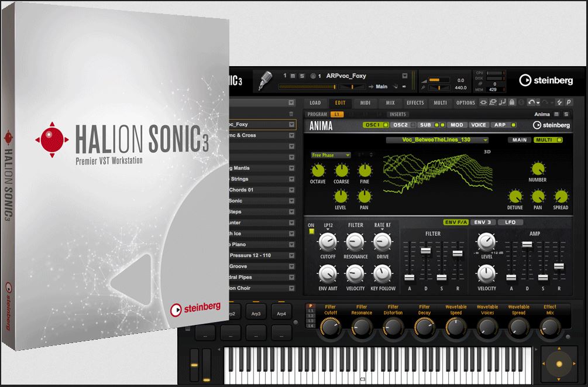The image size is (588, 387).
Task: Click the Filter Cutoff quick control knob
Action: (x=330, y=327)
